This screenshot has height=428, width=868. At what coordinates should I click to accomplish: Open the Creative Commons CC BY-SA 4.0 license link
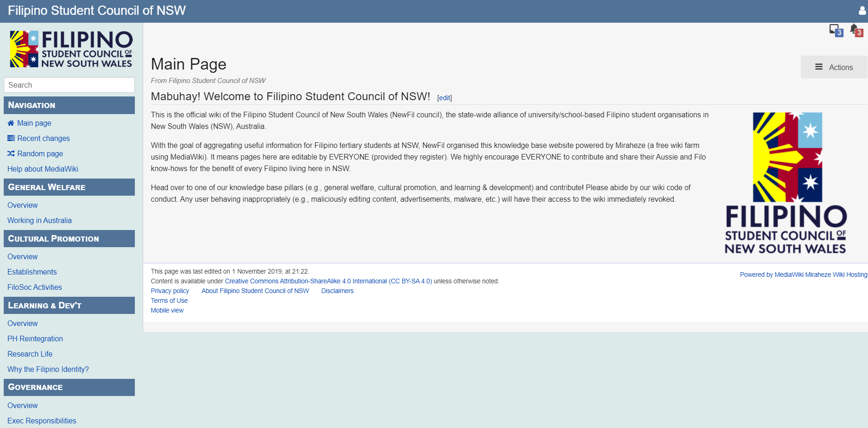tap(328, 281)
